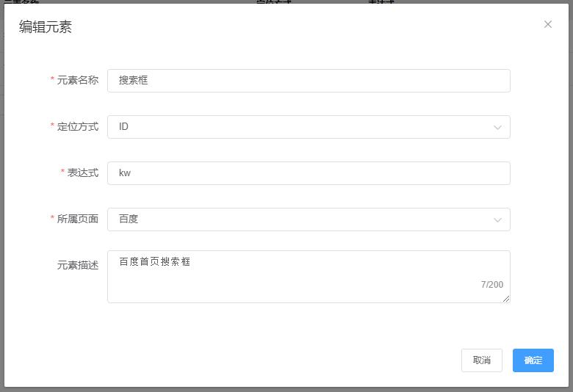This screenshot has width=573, height=392.
Task: Click the 7/200 character counter
Action: [492, 285]
